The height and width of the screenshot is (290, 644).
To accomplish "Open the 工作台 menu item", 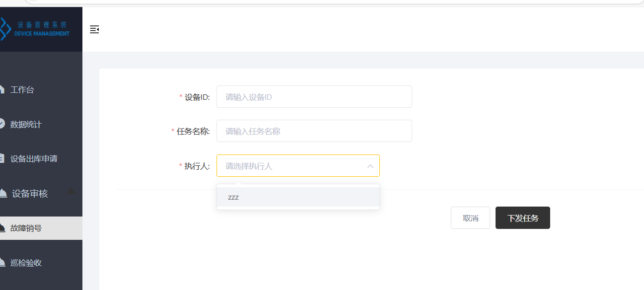I will 22,90.
